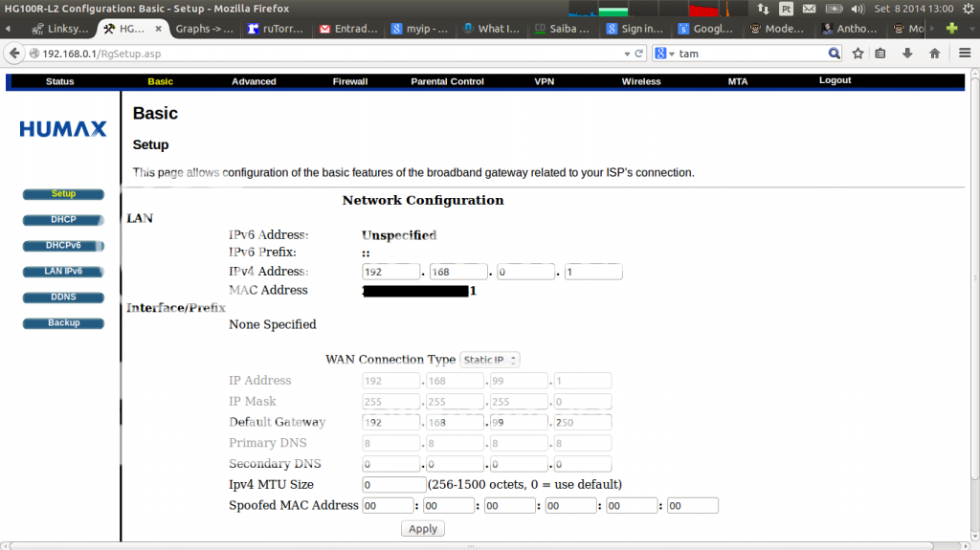Click the Logout link
Image resolution: width=980 pixels, height=550 pixels.
(835, 80)
